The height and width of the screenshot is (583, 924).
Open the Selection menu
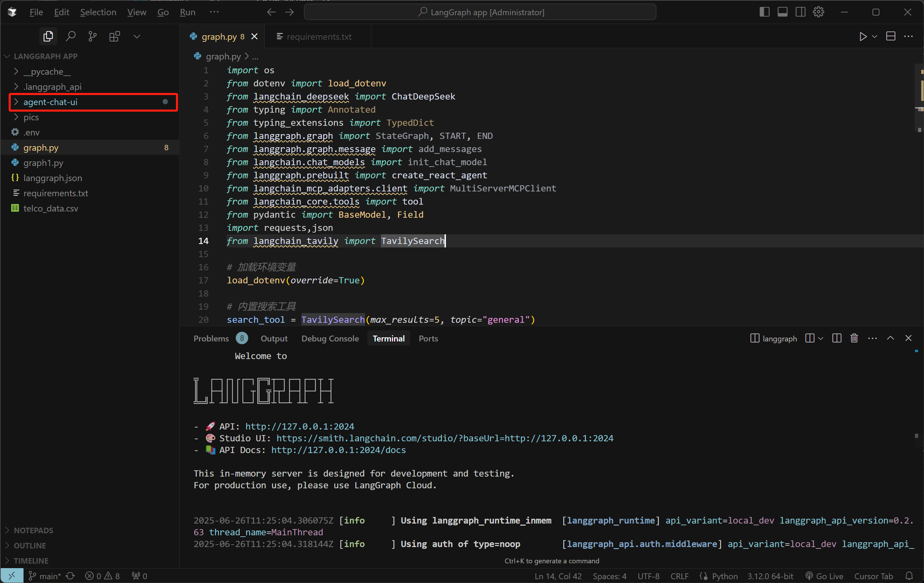click(x=98, y=12)
